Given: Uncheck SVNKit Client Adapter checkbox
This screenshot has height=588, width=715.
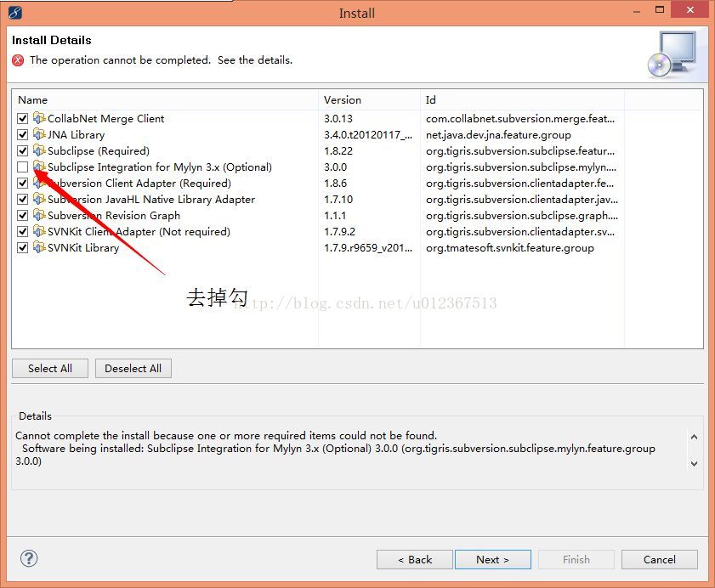Looking at the screenshot, I should (x=22, y=232).
